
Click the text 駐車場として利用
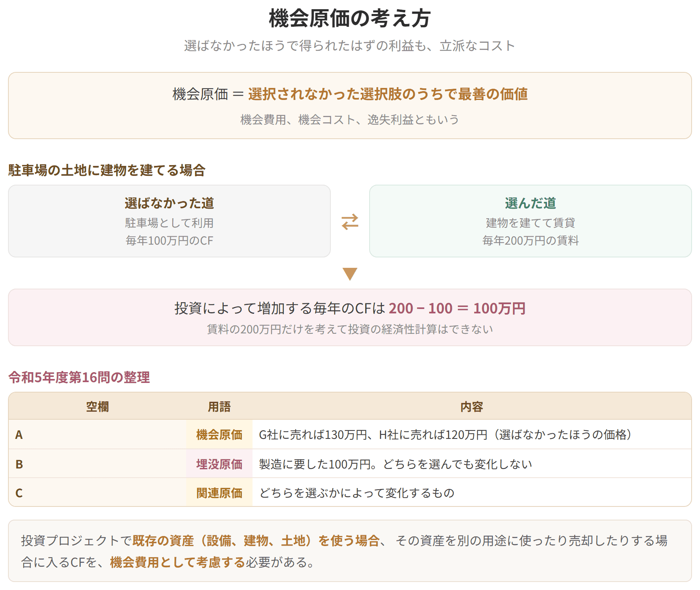point(169,223)
